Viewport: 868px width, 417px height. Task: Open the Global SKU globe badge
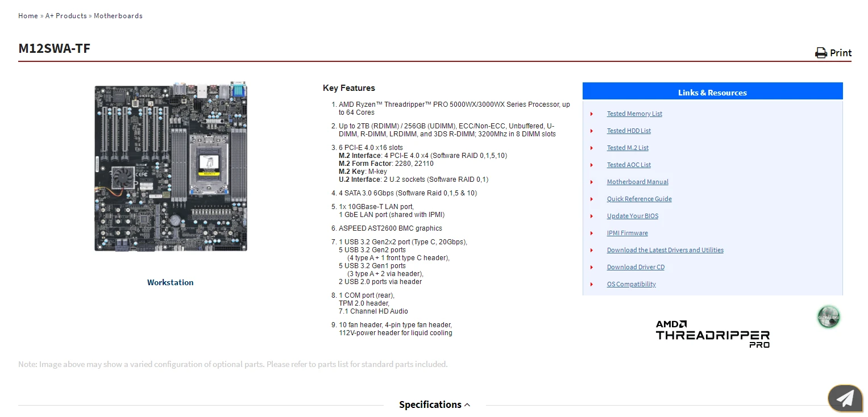(x=828, y=317)
